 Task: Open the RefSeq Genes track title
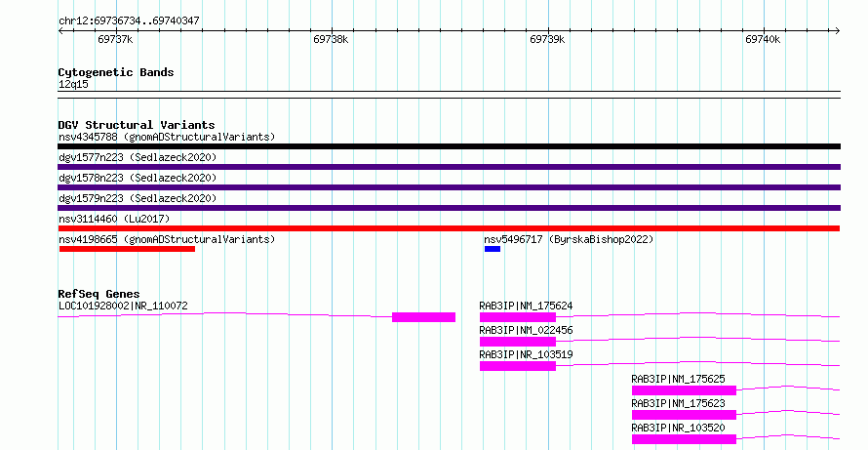[x=99, y=294]
